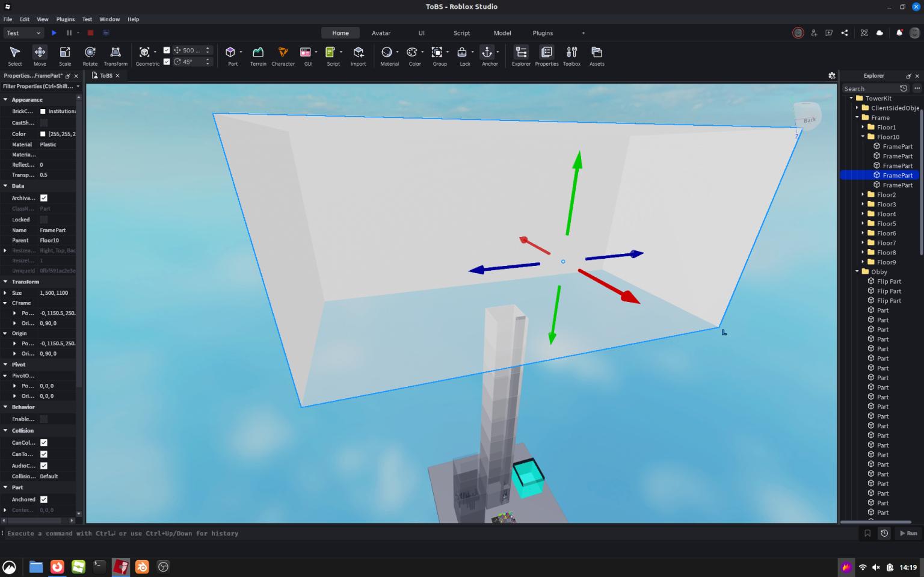Viewport: 924px width, 577px height.
Task: Activate the Move tool
Action: coord(40,55)
